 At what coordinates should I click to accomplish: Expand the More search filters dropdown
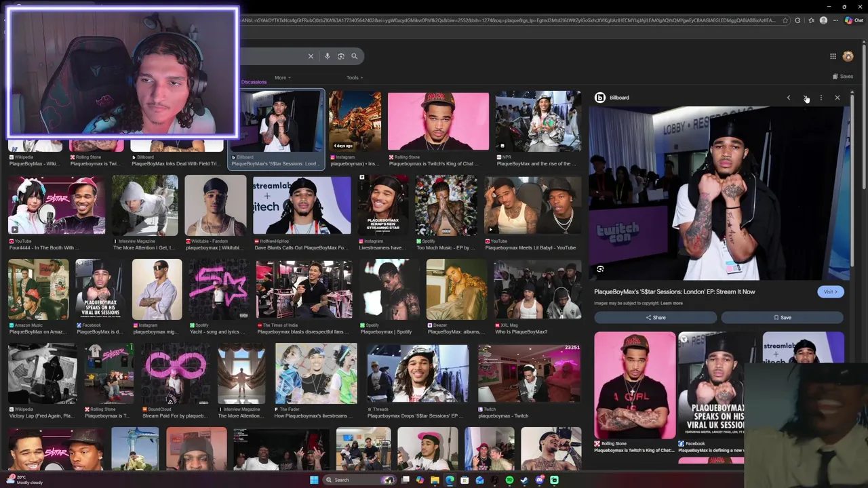[283, 77]
